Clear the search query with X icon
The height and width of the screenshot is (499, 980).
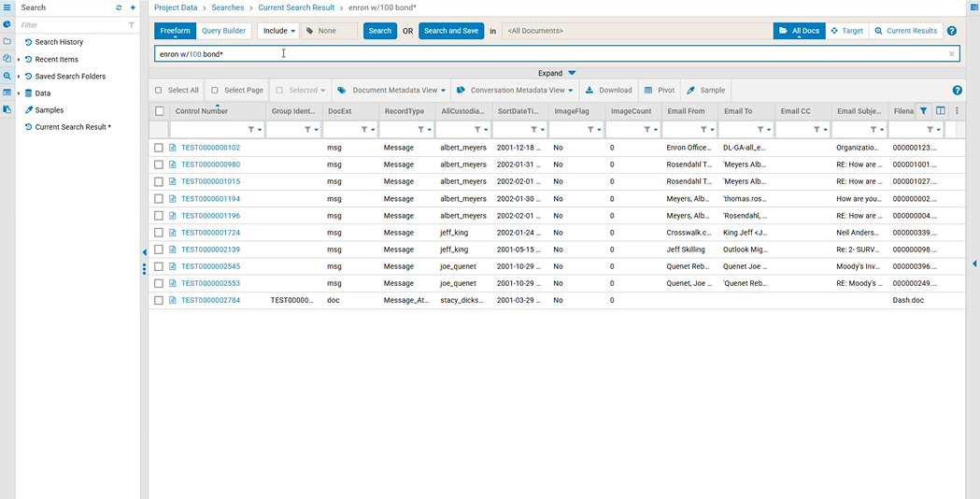point(951,54)
